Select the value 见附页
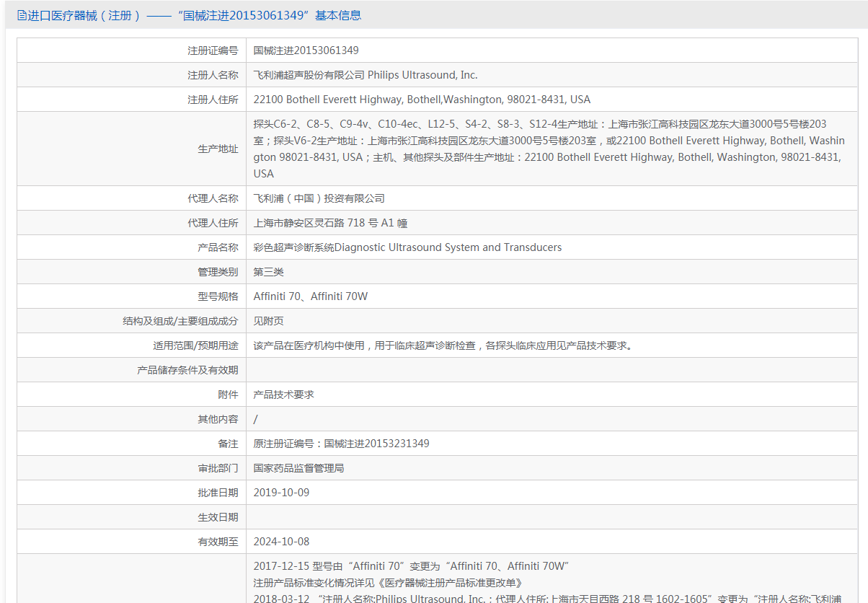868x603 pixels. [x=269, y=321]
